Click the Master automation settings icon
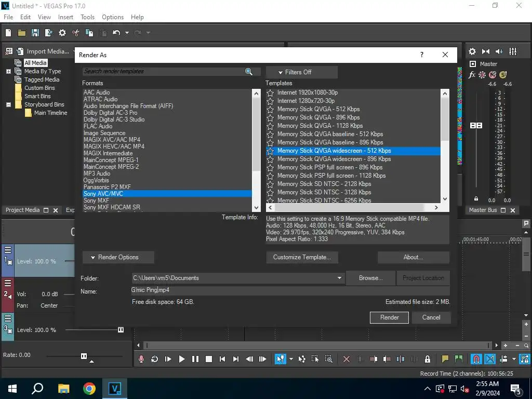Viewport: 532px width, 399px height. 482,75
